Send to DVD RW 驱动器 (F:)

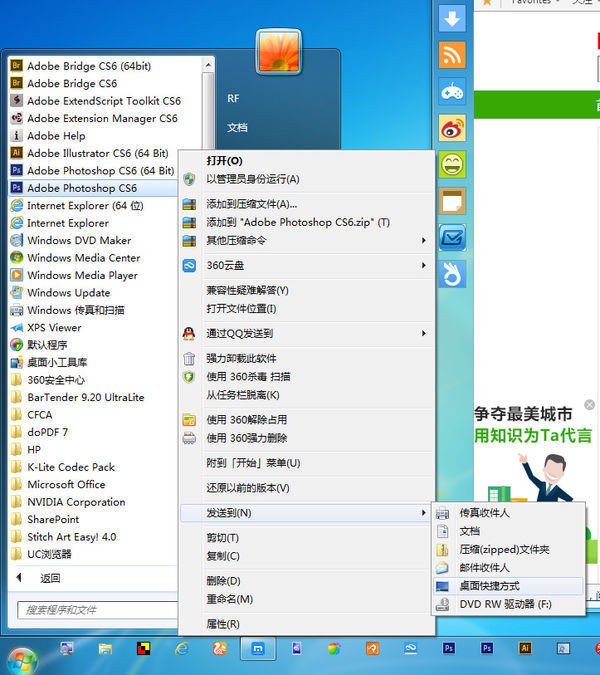click(508, 604)
